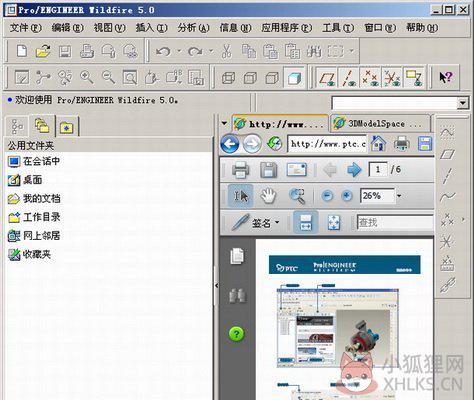Email the PDF document

click(297, 170)
